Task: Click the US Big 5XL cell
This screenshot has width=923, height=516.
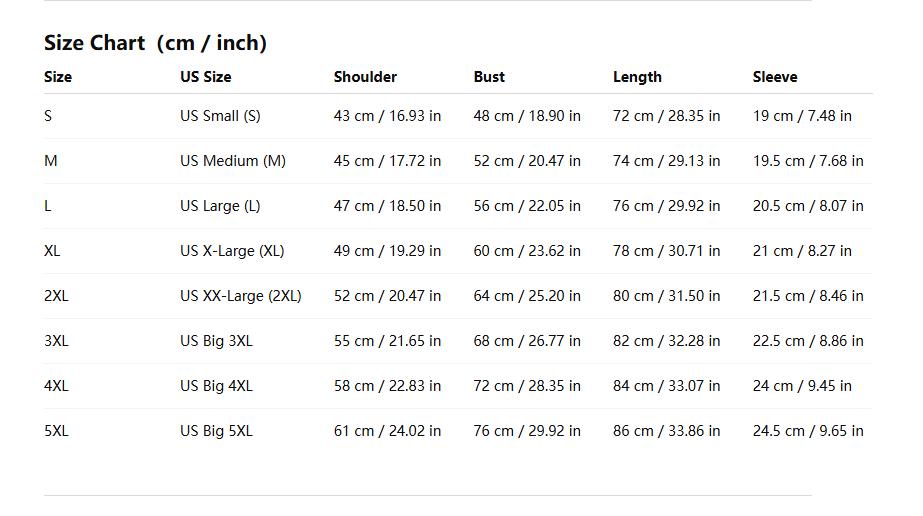Action: (216, 431)
